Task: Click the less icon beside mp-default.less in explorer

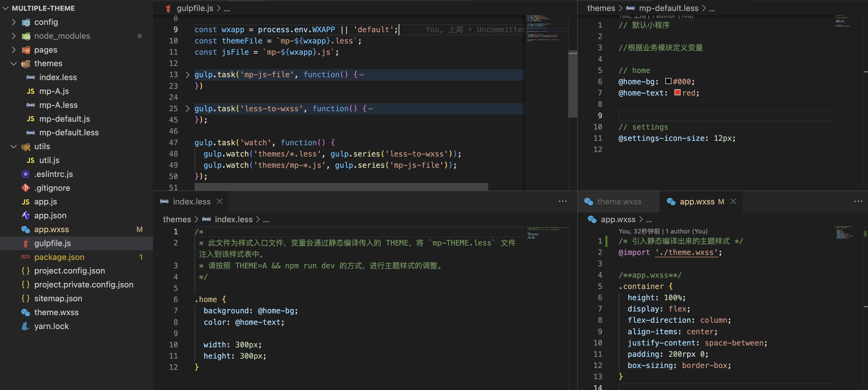Action: [x=31, y=133]
